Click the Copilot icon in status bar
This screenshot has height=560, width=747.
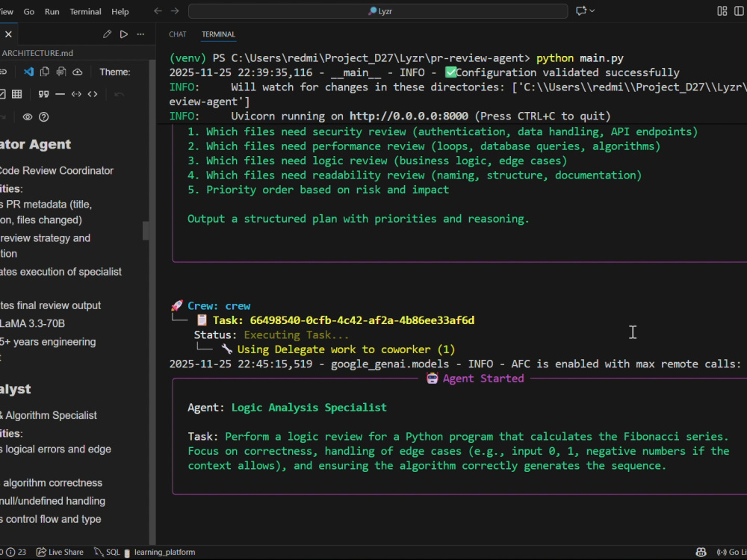701,552
